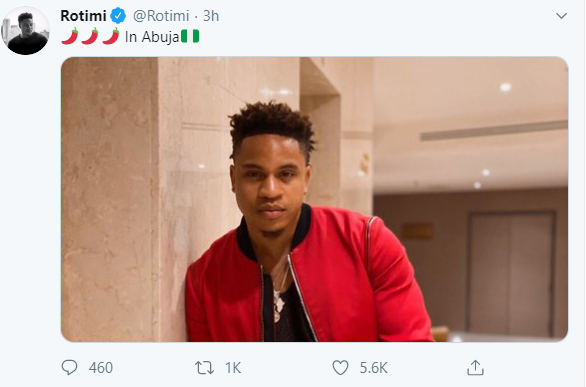Click the reply speech bubble icon
586x387 pixels.
tap(70, 368)
